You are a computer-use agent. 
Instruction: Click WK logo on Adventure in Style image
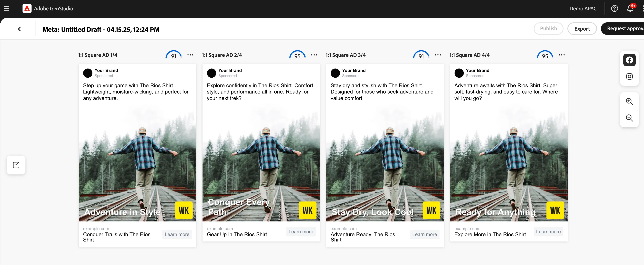[x=184, y=211]
